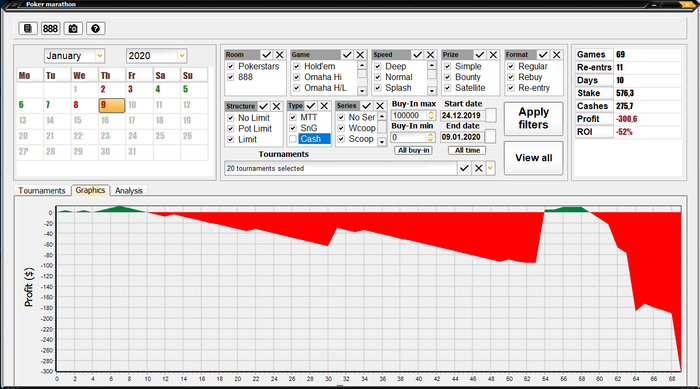Clear all items in the Speed filter
This screenshot has width=700, height=389.
pyautogui.click(x=431, y=54)
